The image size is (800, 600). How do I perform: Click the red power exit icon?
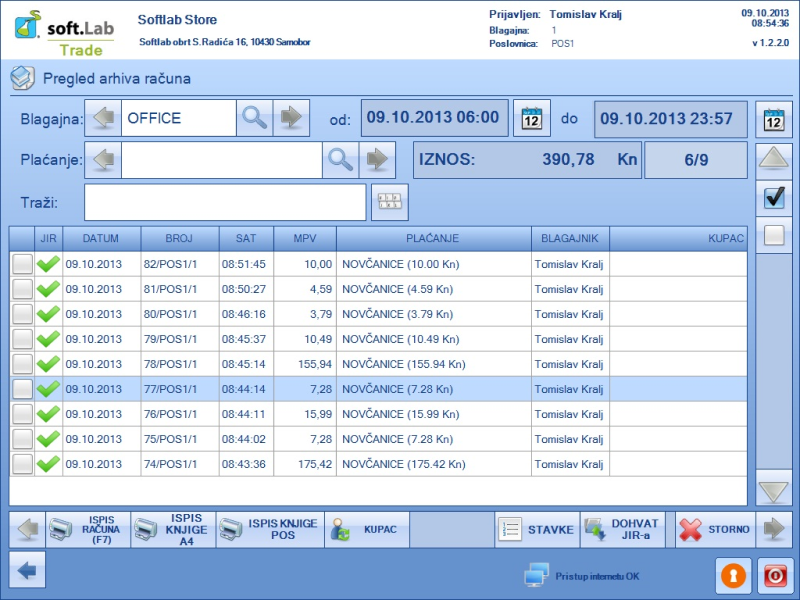(x=774, y=576)
